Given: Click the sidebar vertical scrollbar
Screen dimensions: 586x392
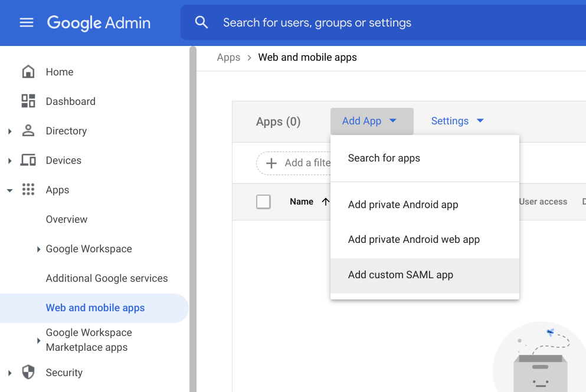Looking at the screenshot, I should tap(193, 219).
